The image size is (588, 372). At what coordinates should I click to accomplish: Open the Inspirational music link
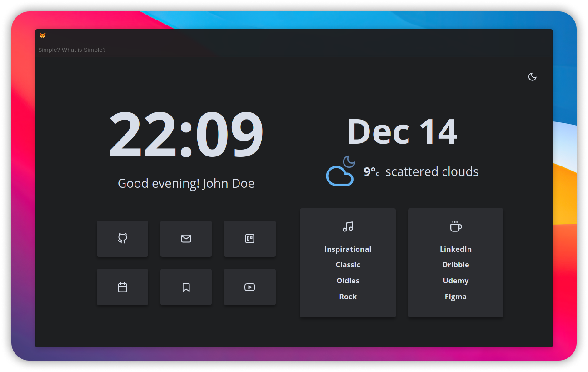coord(348,249)
